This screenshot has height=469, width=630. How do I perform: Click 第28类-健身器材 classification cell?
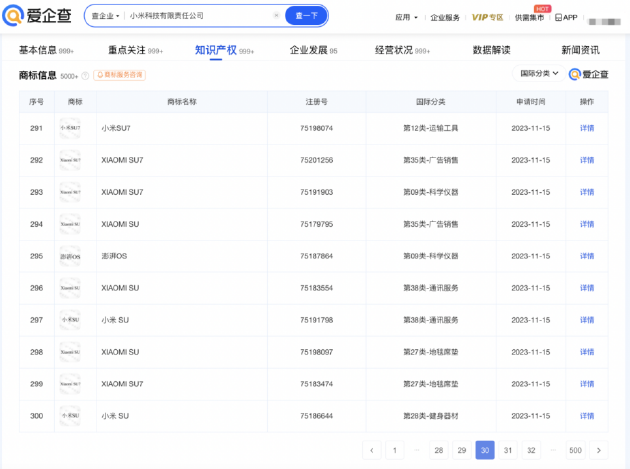click(x=431, y=416)
